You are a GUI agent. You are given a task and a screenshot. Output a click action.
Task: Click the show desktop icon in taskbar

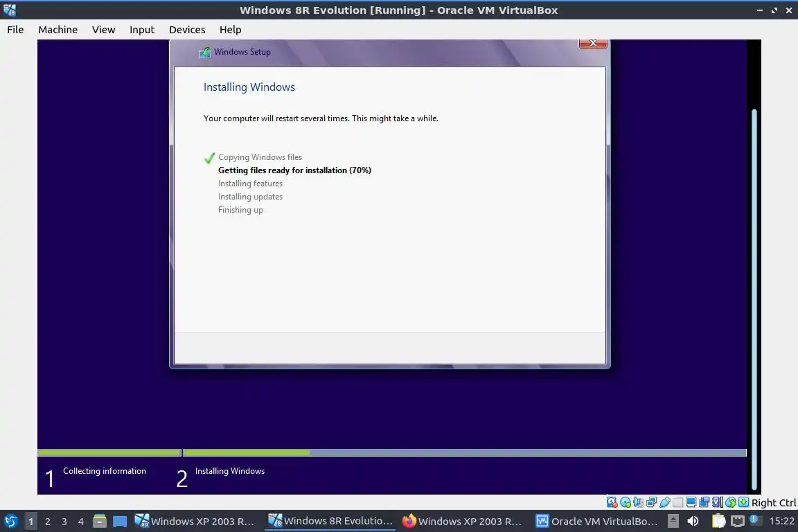pos(120,522)
